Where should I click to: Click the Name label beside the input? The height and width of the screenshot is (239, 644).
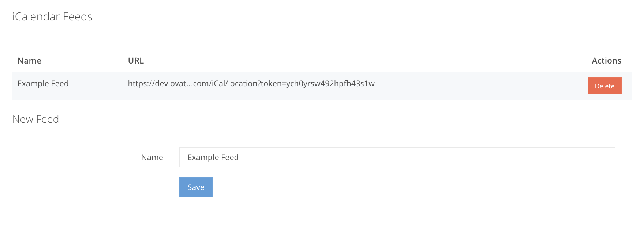(152, 157)
